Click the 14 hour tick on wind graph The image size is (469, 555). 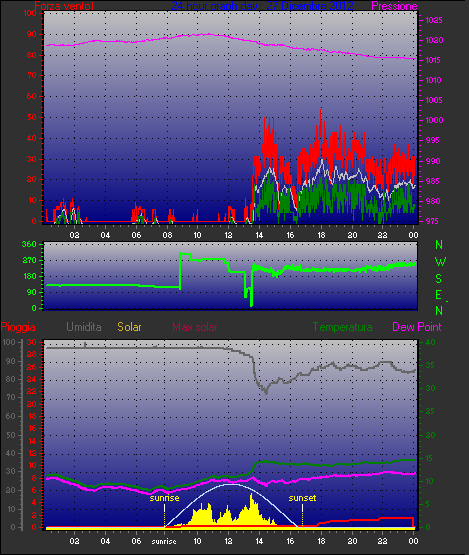[259, 235]
